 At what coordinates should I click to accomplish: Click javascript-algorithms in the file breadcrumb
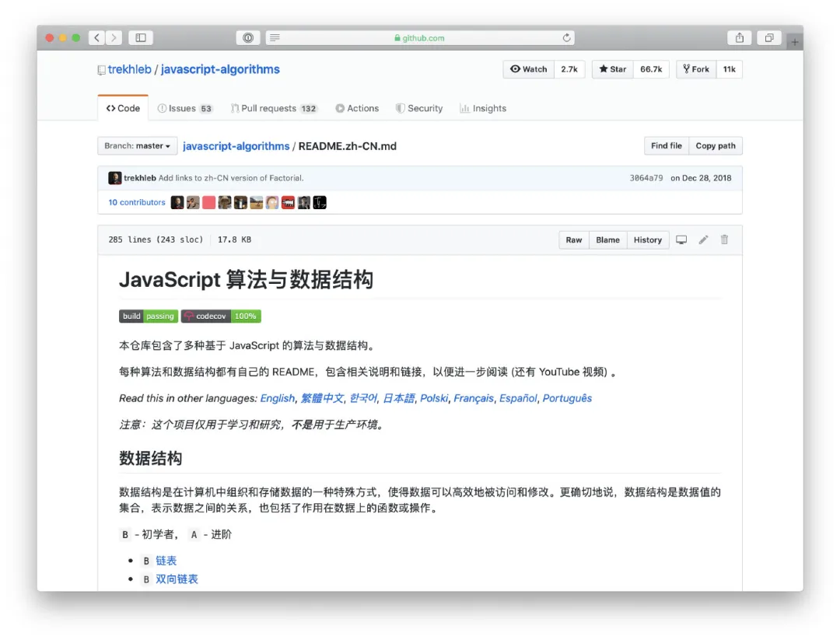click(x=236, y=146)
